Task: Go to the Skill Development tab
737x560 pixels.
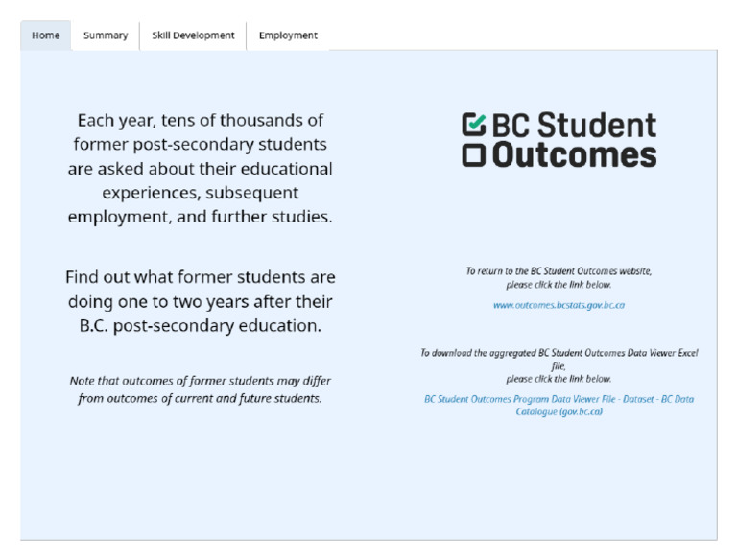Action: 193,35
